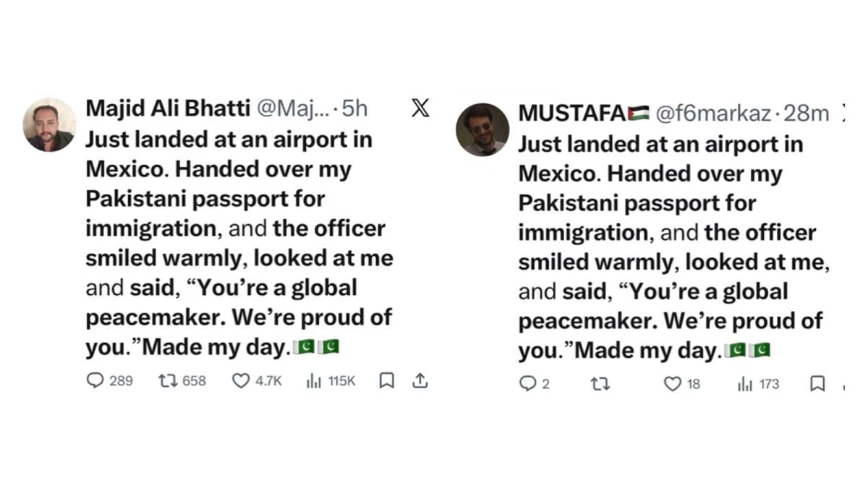
Task: Click the 28m timestamp link
Action: [807, 111]
